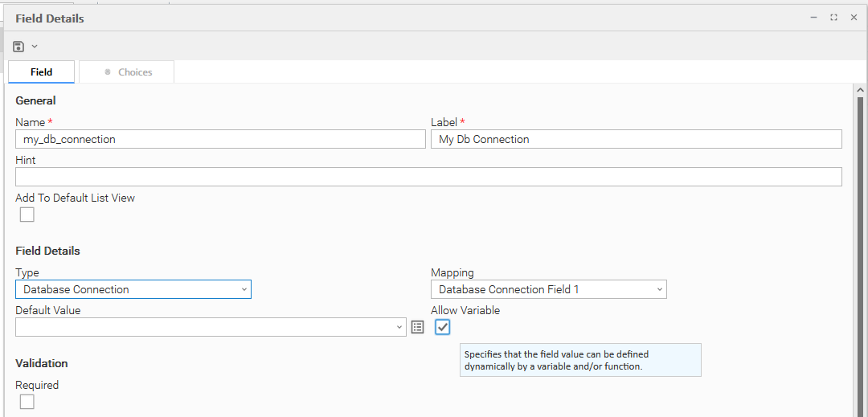This screenshot has width=868, height=417.
Task: Tick the Required validation checkbox
Action: 27,402
